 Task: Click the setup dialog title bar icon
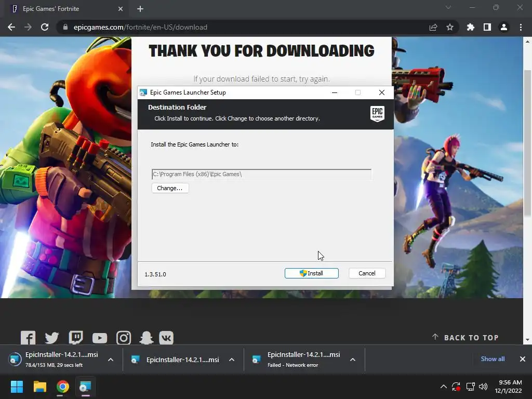[x=143, y=92]
